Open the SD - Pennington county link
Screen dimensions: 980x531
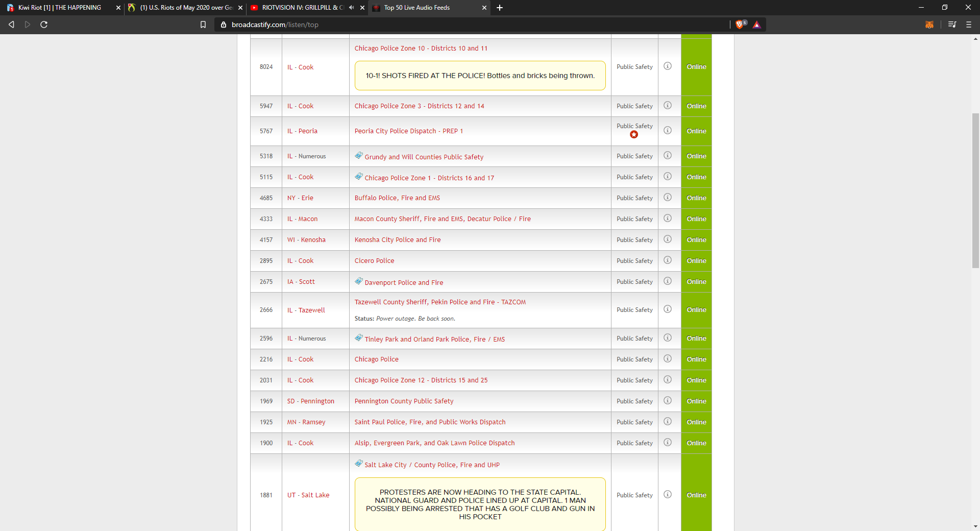[x=311, y=401]
